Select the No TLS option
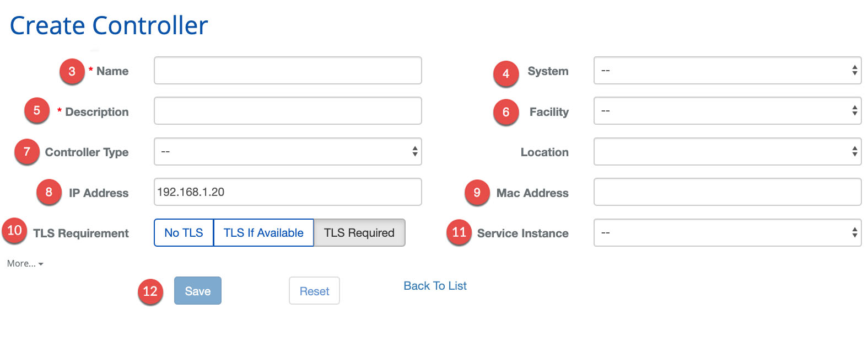Image resolution: width=868 pixels, height=351 pixels. click(x=184, y=233)
